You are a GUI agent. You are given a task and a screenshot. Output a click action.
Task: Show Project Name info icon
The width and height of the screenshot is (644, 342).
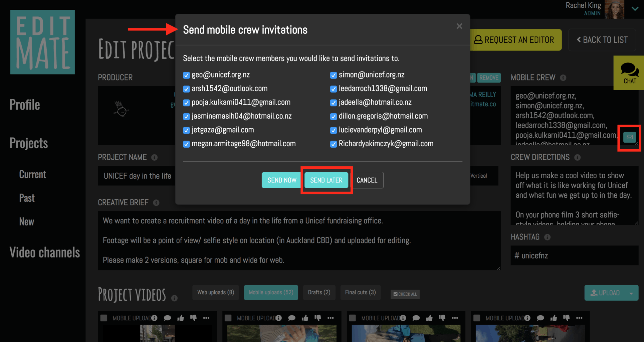point(154,157)
